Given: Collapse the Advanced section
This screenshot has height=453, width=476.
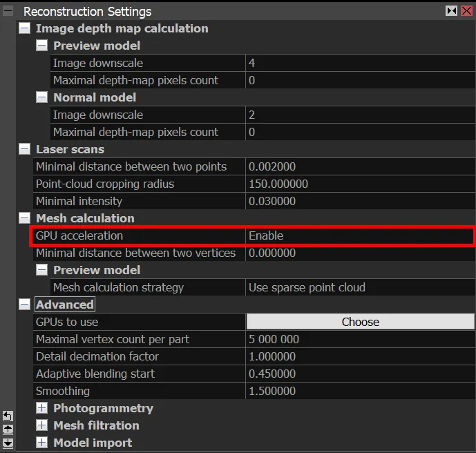Looking at the screenshot, I should pos(24,305).
